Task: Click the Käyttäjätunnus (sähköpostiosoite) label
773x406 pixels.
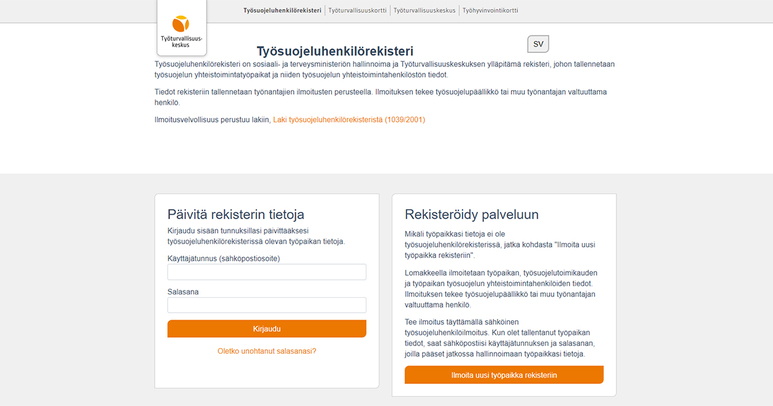Action: coord(224,258)
